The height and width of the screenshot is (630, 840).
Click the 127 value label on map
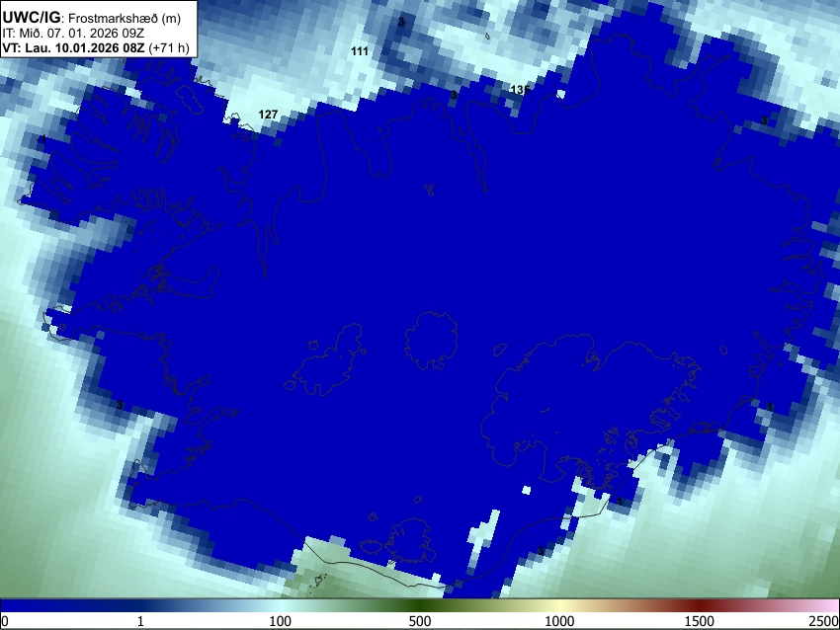[268, 115]
